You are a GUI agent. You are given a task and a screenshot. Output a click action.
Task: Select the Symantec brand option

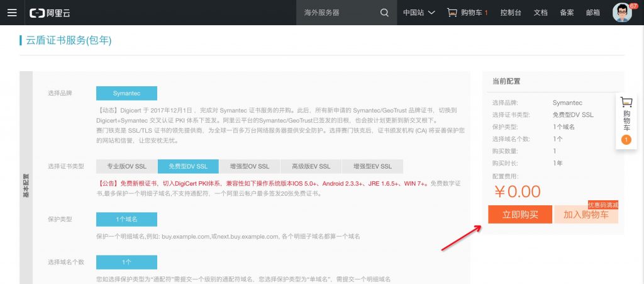pos(126,93)
